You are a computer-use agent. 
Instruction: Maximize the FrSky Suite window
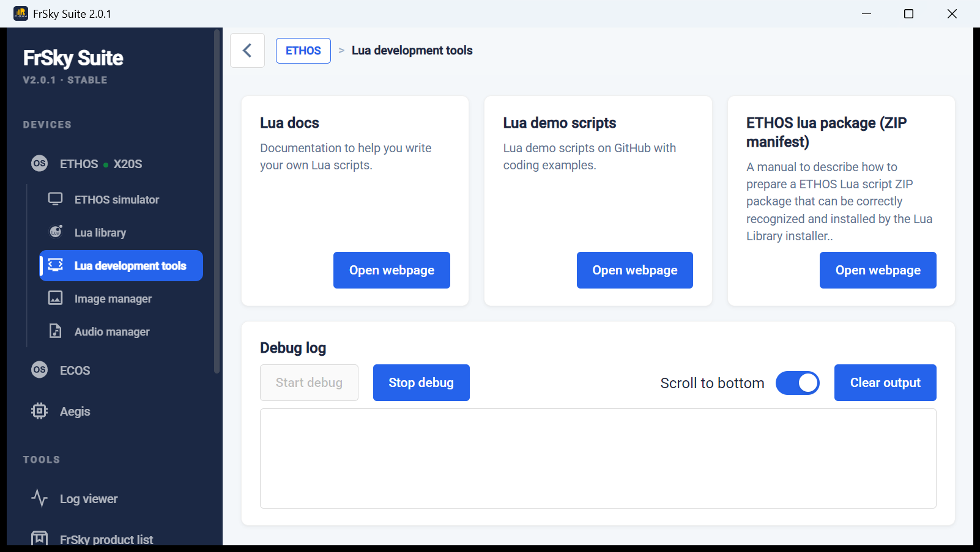[x=908, y=13]
